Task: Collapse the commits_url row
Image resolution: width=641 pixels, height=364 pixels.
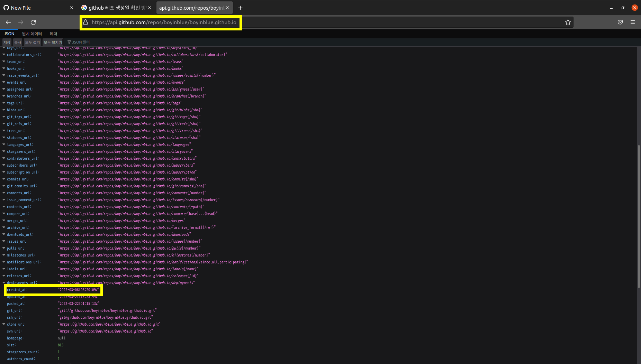Action: pyautogui.click(x=4, y=179)
